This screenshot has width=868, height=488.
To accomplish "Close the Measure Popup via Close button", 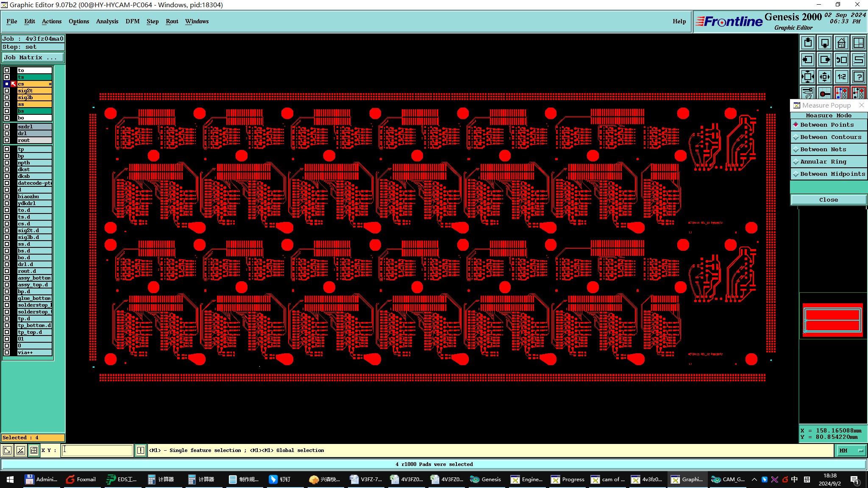I will tap(828, 200).
